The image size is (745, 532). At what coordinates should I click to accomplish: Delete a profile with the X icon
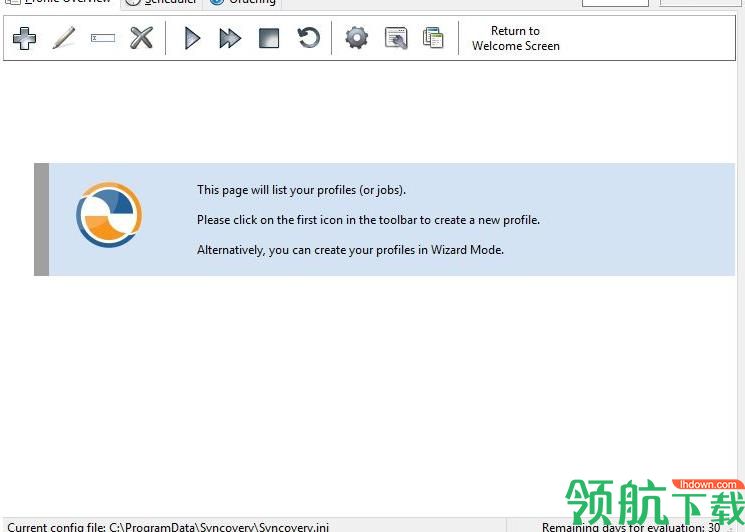click(x=142, y=38)
